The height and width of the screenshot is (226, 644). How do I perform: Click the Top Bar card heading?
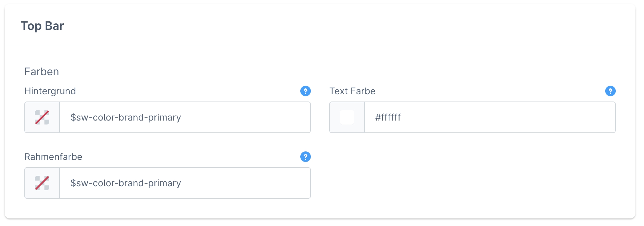click(42, 26)
